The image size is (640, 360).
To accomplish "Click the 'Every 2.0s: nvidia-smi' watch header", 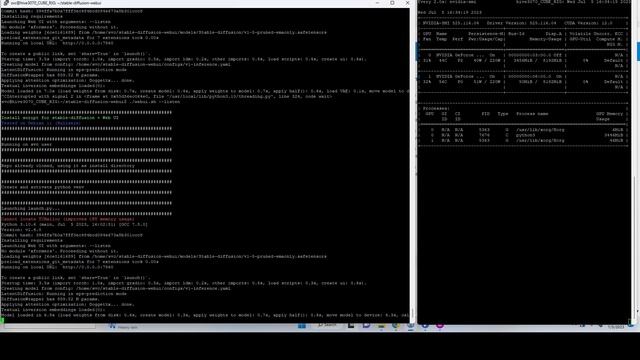I will click(447, 2).
